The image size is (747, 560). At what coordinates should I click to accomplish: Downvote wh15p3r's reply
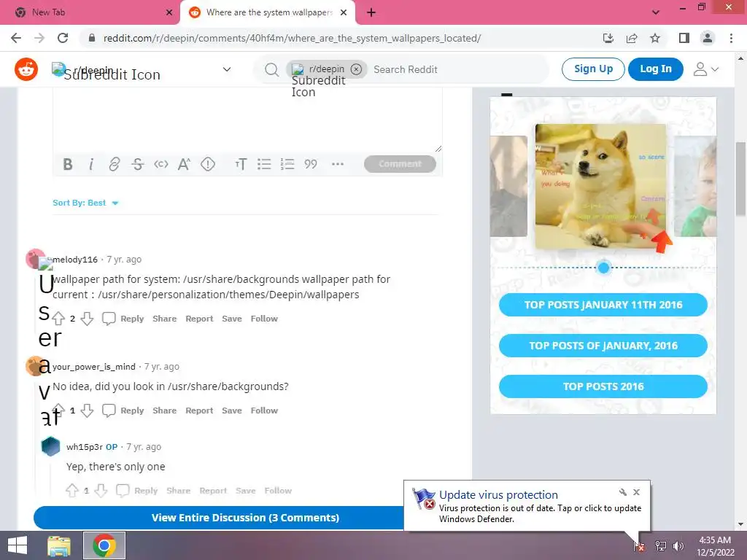pos(101,491)
